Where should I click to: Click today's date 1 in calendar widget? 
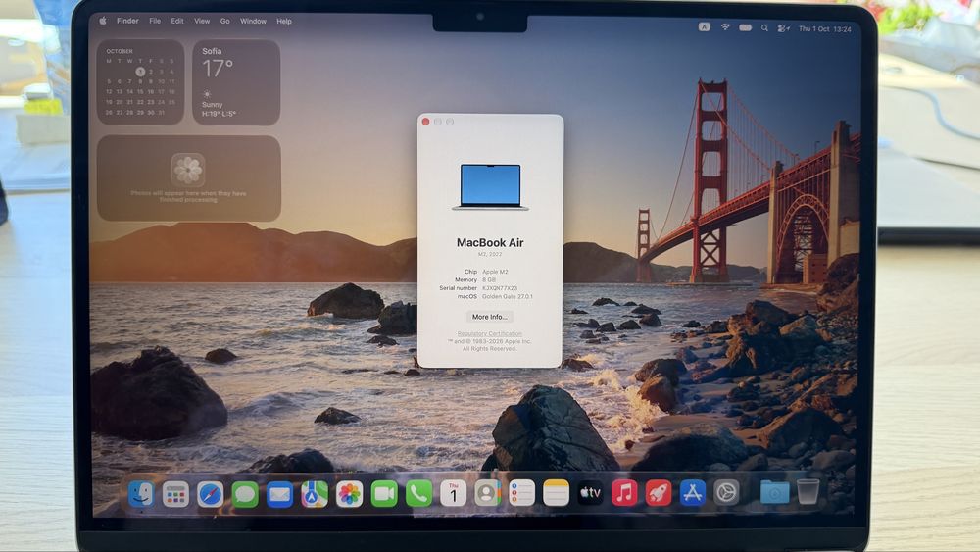(x=140, y=72)
